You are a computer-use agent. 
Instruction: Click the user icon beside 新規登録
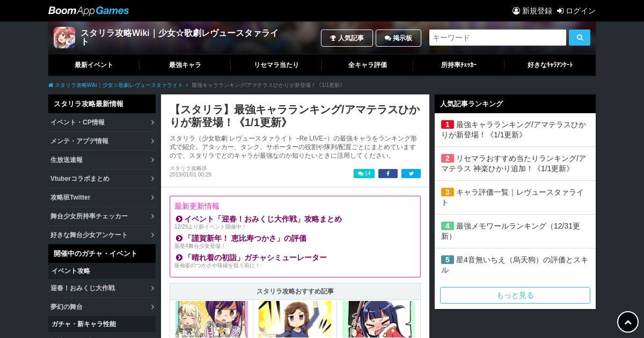click(x=516, y=11)
